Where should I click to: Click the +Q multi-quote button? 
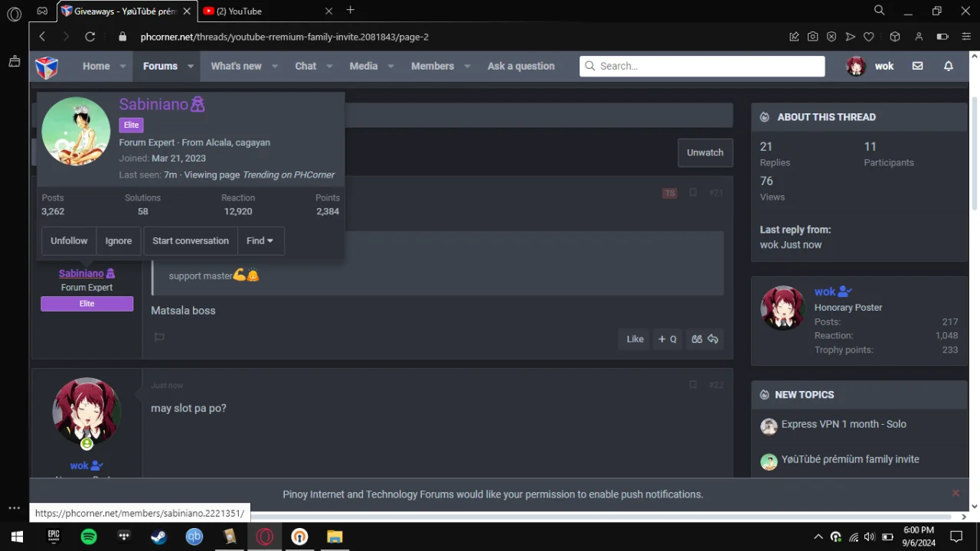[x=668, y=339]
